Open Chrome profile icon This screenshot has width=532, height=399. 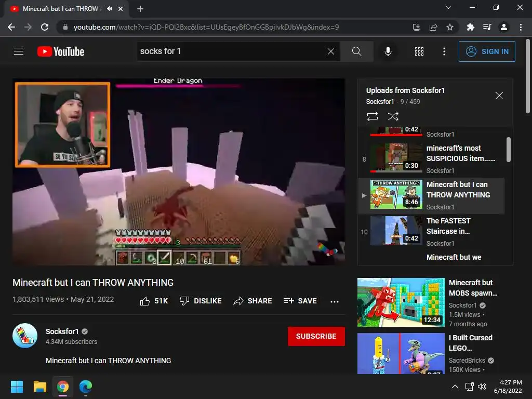503,27
